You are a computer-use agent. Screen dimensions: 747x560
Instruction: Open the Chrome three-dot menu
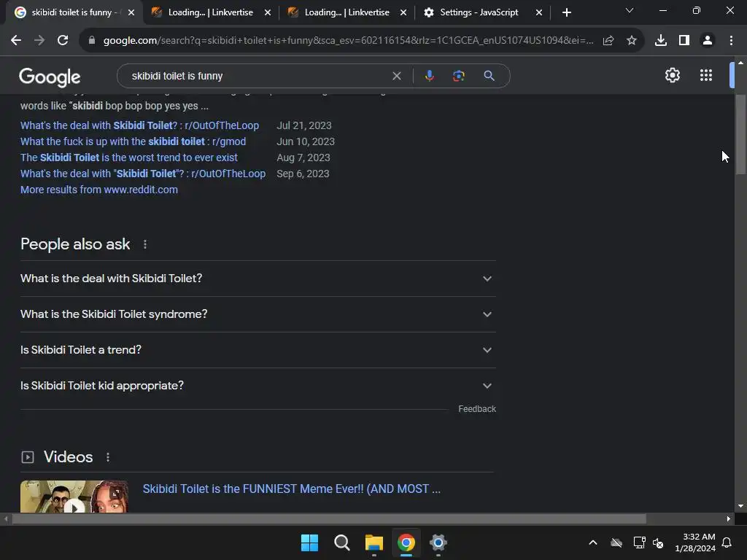pos(731,41)
